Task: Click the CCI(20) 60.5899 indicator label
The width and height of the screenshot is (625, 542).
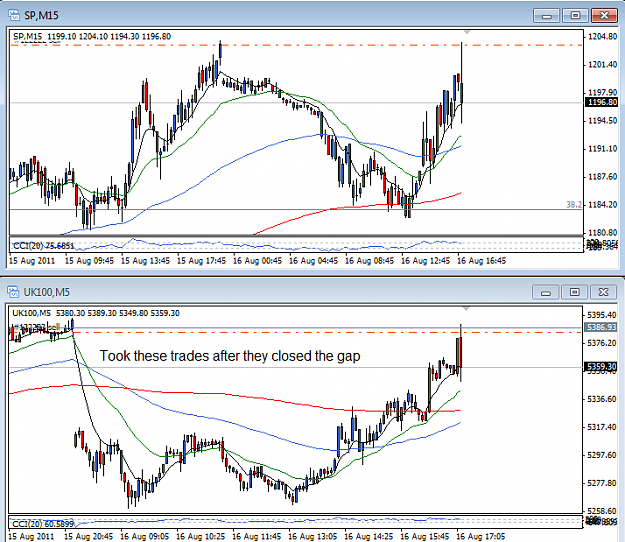Action: [x=43, y=524]
